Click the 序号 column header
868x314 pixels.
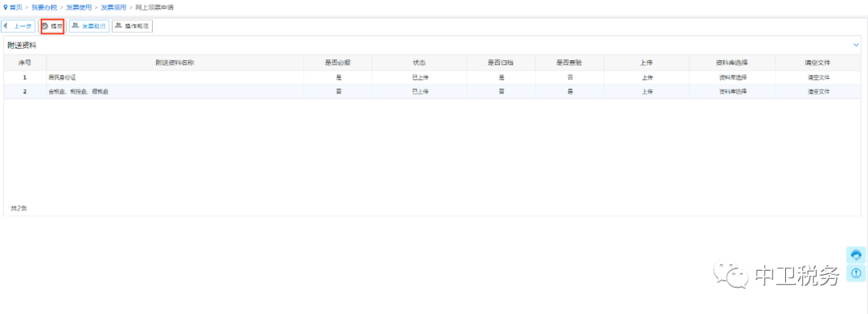pyautogui.click(x=25, y=63)
